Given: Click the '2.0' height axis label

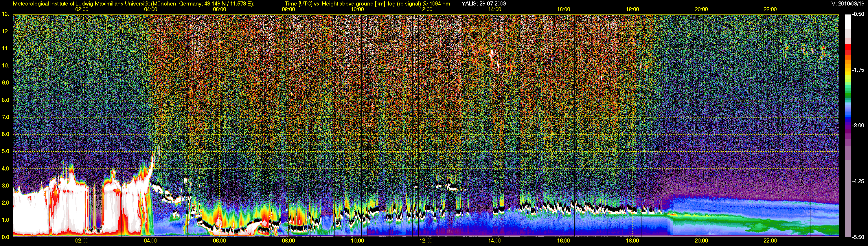Looking at the screenshot, I should click(5, 203).
